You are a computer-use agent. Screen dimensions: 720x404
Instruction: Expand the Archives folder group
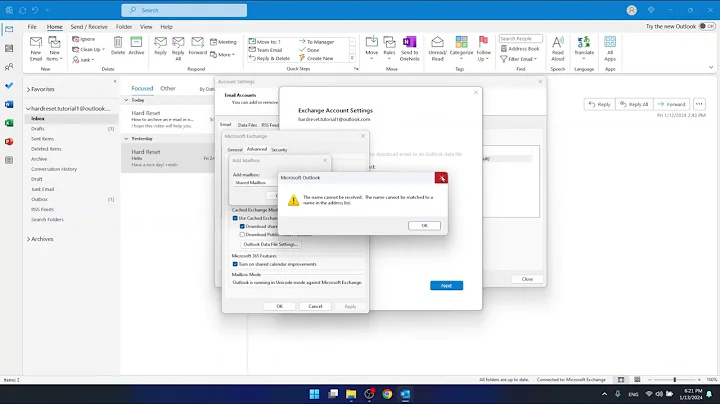click(x=28, y=239)
